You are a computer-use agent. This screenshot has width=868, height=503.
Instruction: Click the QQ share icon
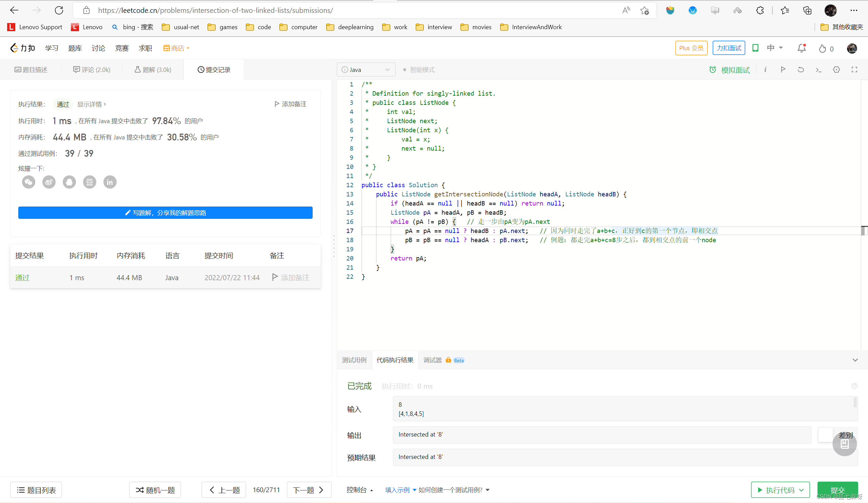[69, 182]
